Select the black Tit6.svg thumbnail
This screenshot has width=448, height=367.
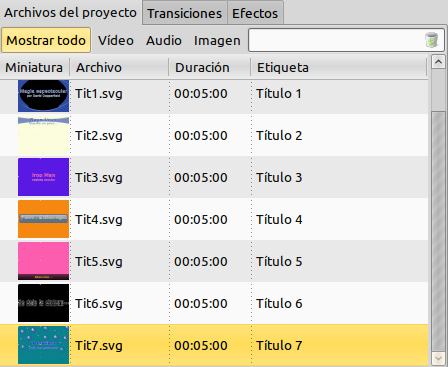[43, 303]
